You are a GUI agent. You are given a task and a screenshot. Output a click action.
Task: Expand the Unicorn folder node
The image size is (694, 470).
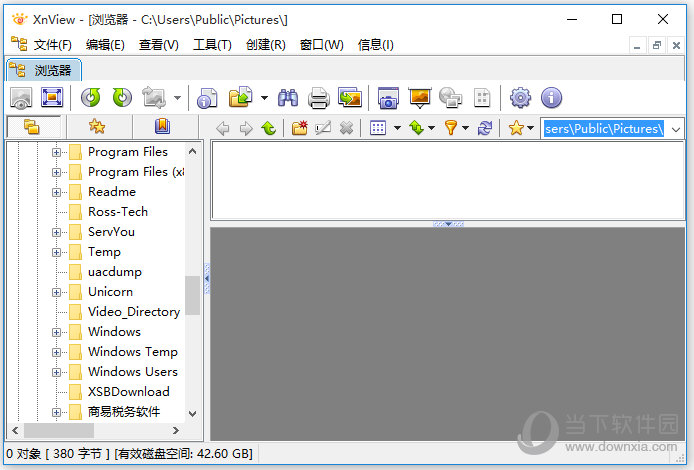point(56,292)
